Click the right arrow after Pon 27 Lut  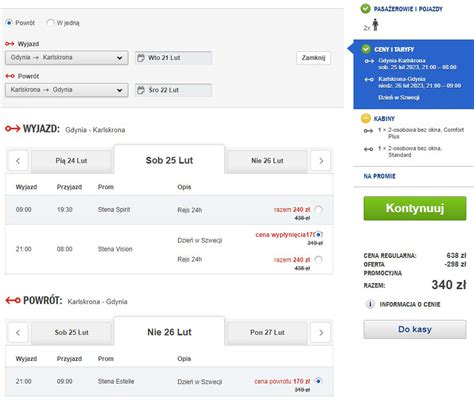[x=321, y=332]
